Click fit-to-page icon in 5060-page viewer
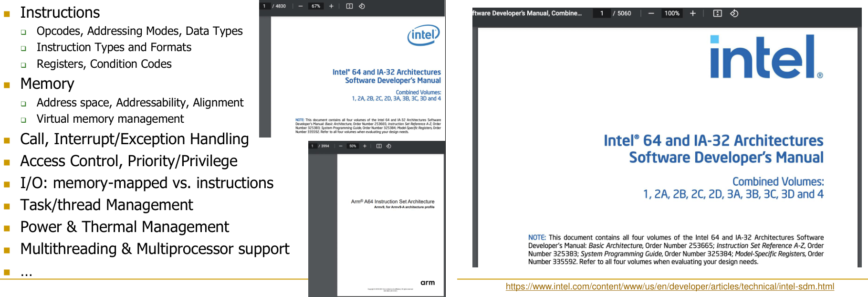The height and width of the screenshot is (297, 868). pyautogui.click(x=717, y=13)
